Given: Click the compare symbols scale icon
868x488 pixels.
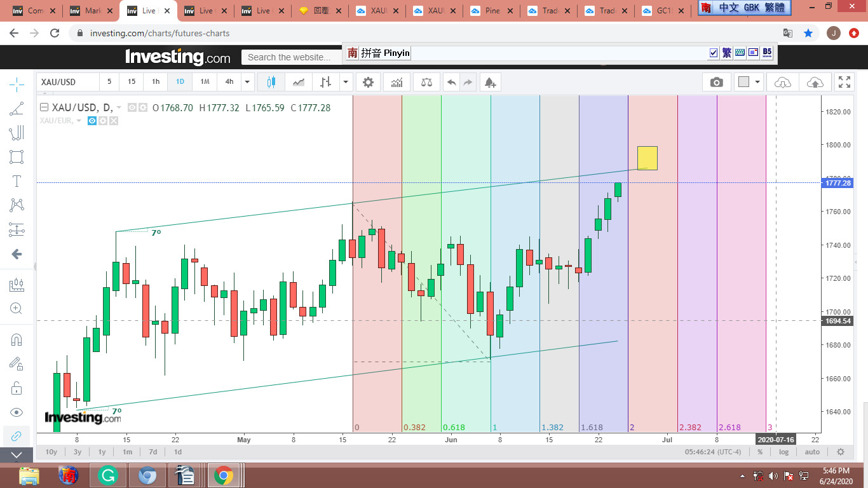Looking at the screenshot, I should [426, 82].
